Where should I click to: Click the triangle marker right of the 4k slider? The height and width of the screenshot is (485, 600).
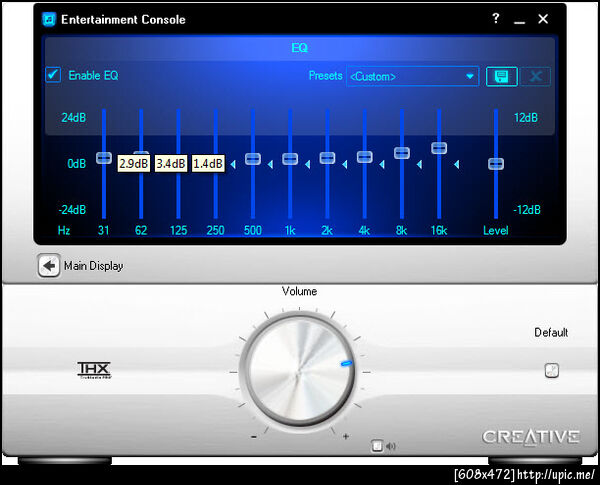(382, 165)
